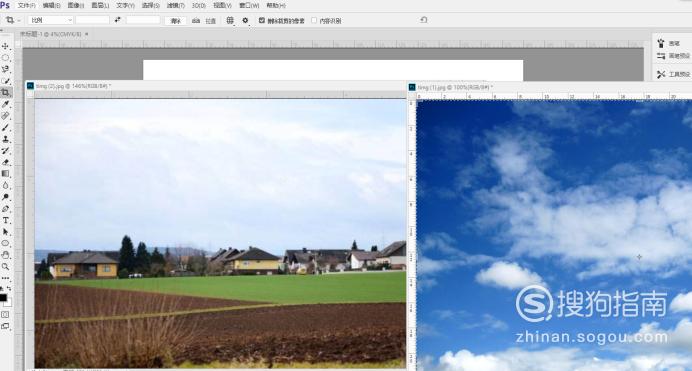
Task: Open the Window (窗口) menu
Action: 249,6
